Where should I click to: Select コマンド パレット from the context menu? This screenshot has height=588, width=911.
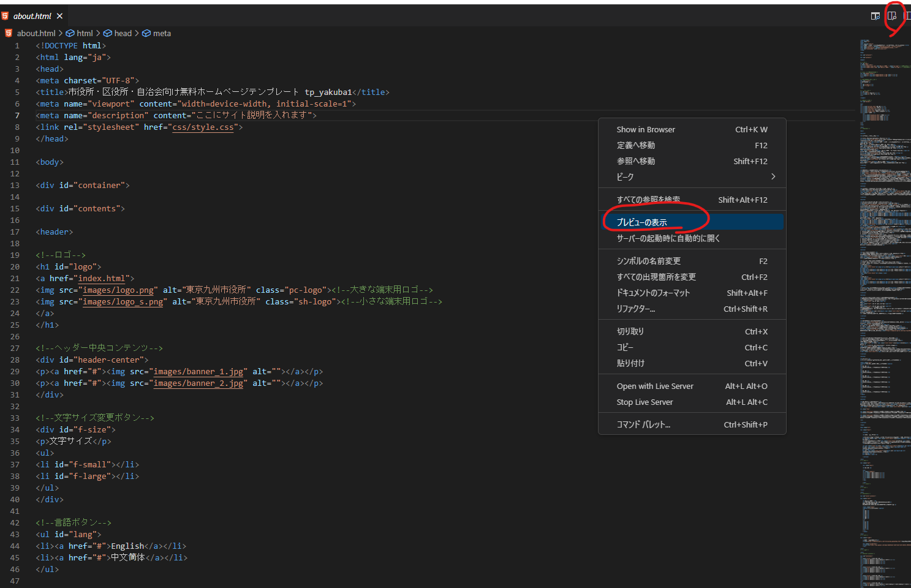click(641, 424)
